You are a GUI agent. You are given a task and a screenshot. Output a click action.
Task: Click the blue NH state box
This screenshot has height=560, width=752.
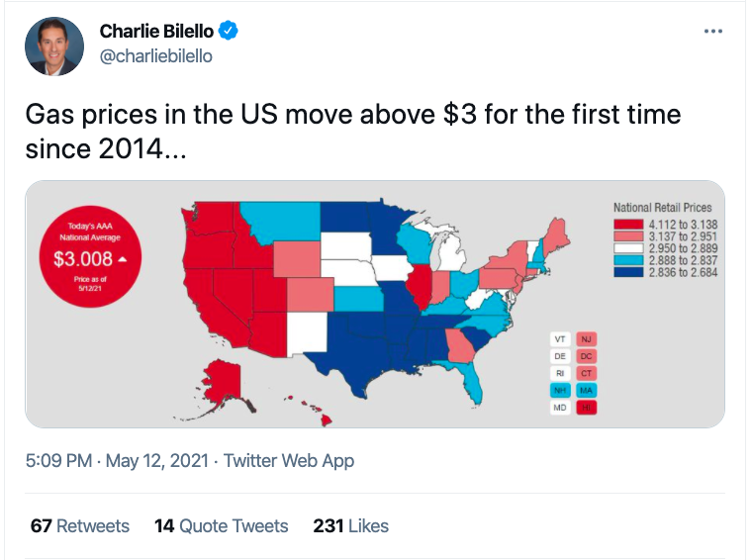point(559,390)
